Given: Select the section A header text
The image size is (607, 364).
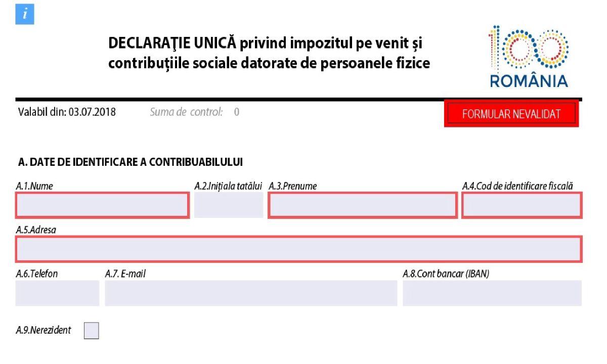Looking at the screenshot, I should [x=131, y=162].
